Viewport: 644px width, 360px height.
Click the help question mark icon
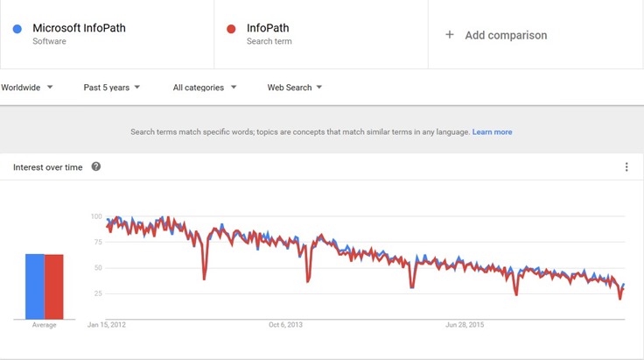click(x=96, y=166)
